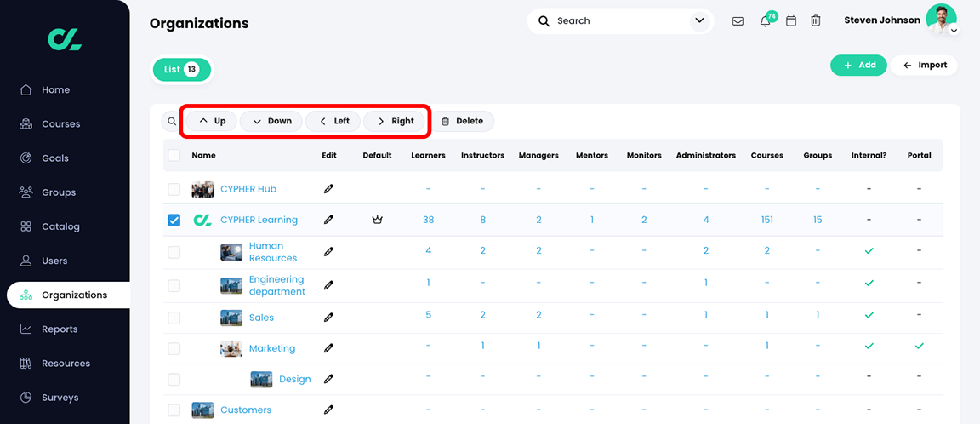Select the List 13 tab
Image resolution: width=980 pixels, height=424 pixels.
(x=181, y=70)
